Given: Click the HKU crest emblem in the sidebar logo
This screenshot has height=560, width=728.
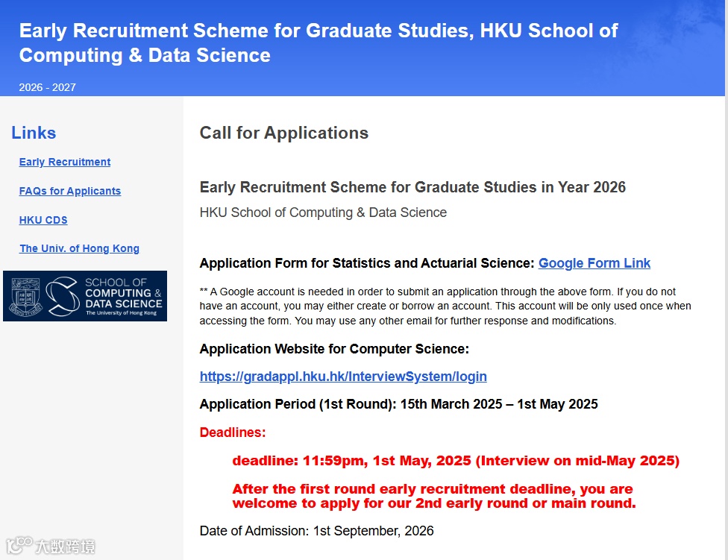Looking at the screenshot, I should click(23, 296).
